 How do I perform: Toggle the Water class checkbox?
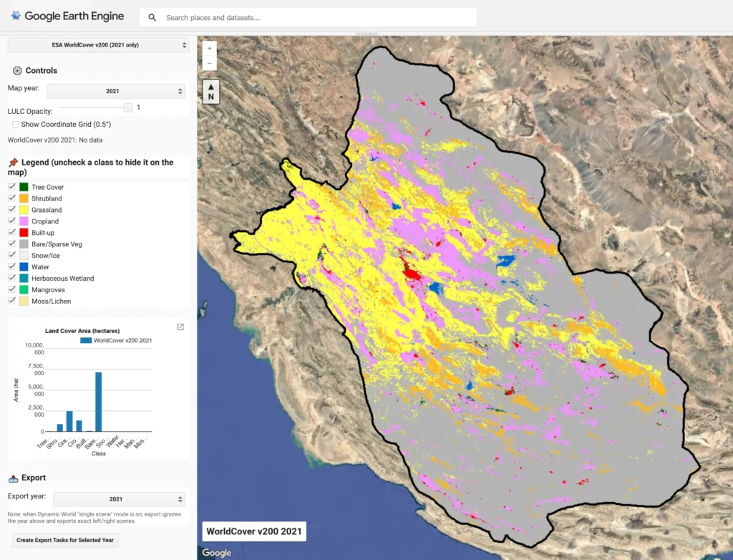(x=12, y=266)
